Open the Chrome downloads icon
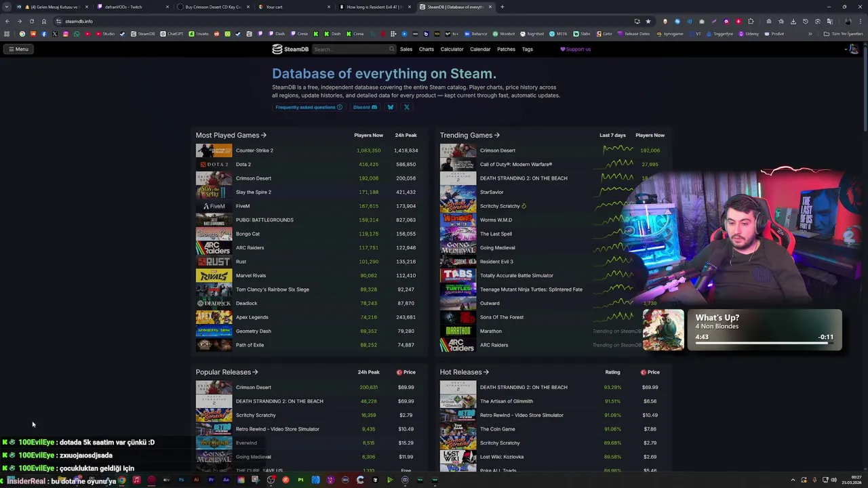The width and height of the screenshot is (868, 488). (x=793, y=21)
